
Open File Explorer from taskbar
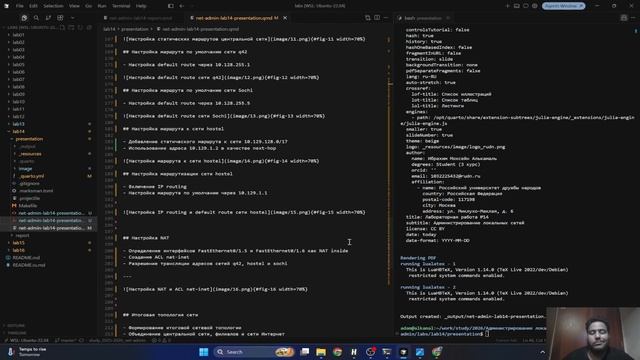[x=321, y=352]
